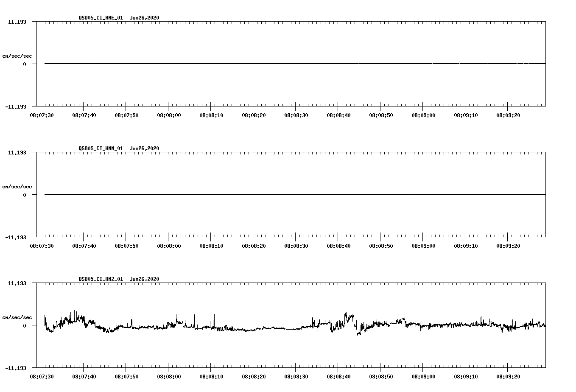Click 08:07:40 time label under HNE plot
This screenshot has height=392, width=576.
point(84,115)
